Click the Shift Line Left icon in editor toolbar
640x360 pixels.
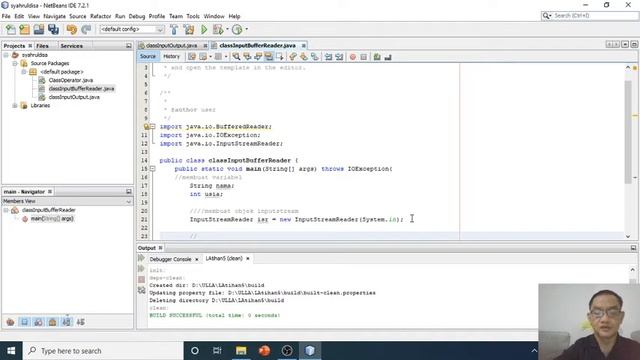click(x=328, y=57)
